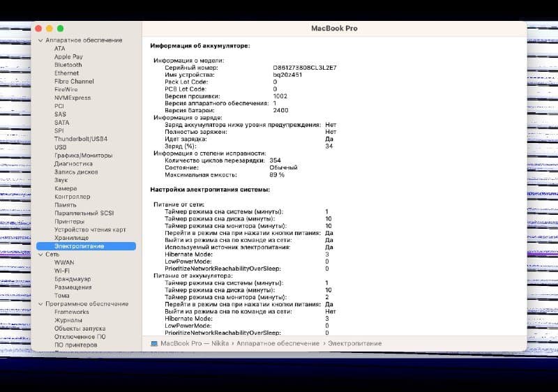Screen dimensions: 558x392
Task: Open Запись дисков entry
Action: [x=76, y=172]
